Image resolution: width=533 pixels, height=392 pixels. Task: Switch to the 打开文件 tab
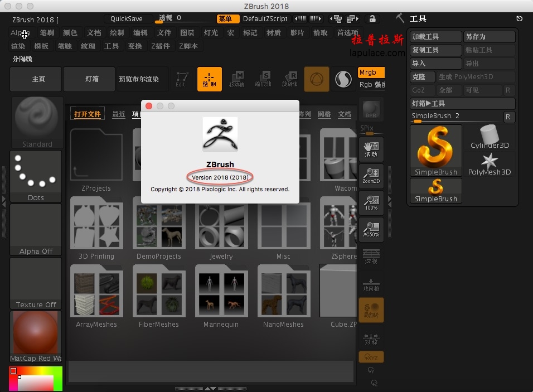coord(88,114)
